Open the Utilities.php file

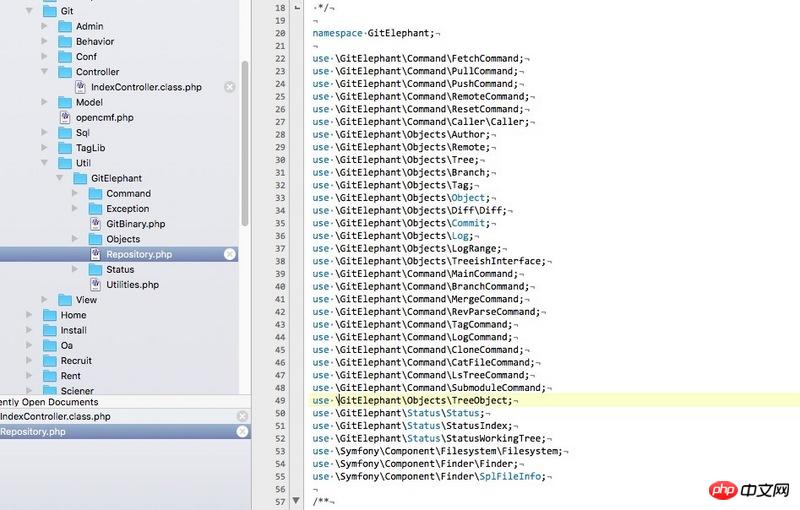(x=133, y=285)
